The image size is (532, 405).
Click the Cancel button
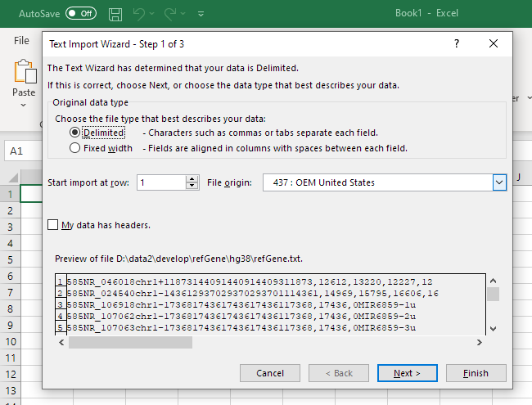click(x=270, y=373)
